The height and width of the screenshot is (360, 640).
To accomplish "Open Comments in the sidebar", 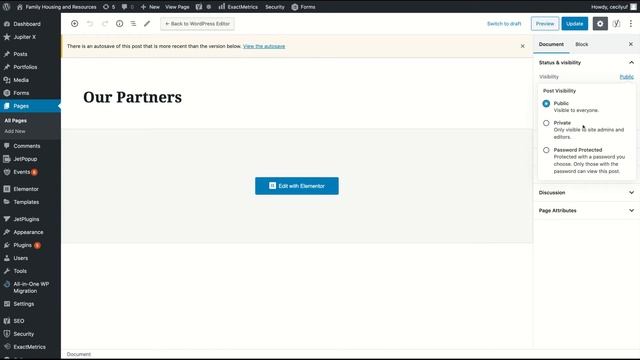I will 27,146.
